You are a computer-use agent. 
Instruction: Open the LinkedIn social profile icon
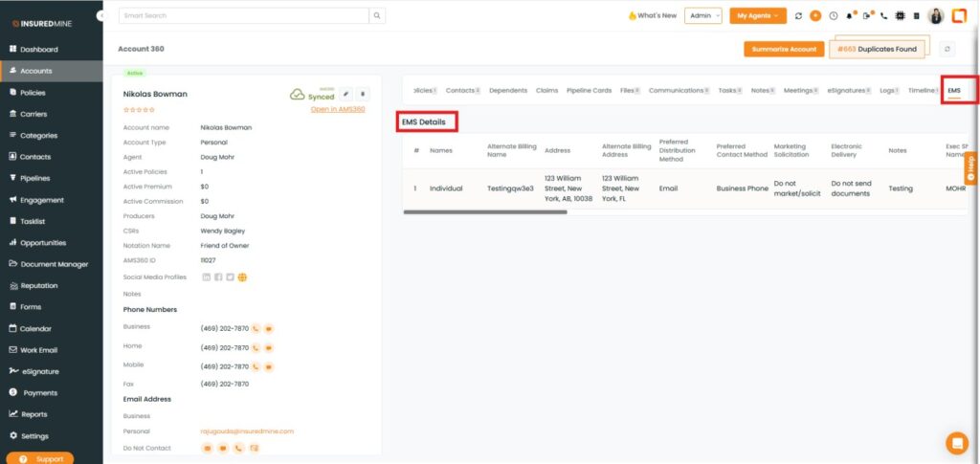coord(206,277)
